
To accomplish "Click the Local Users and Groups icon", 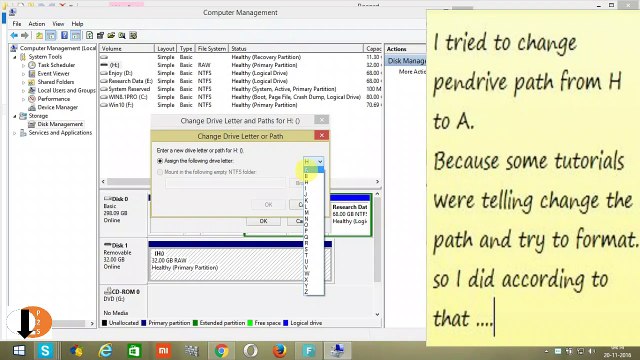I will pyautogui.click(x=32, y=90).
